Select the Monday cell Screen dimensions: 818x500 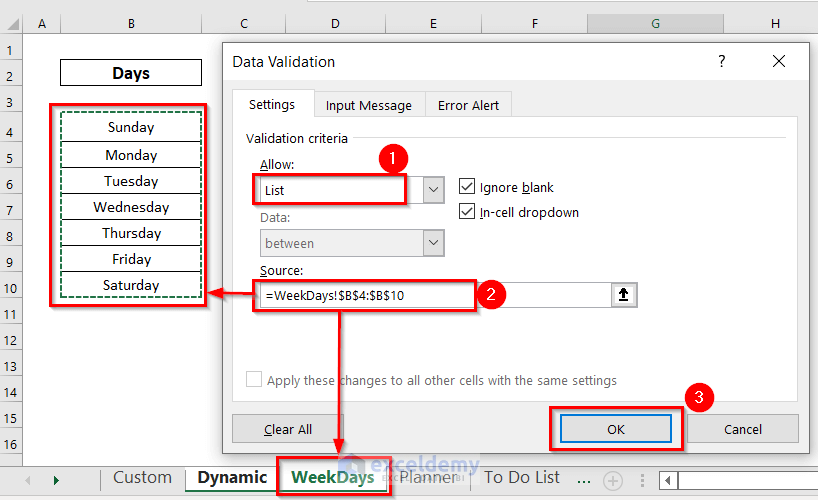(x=131, y=155)
